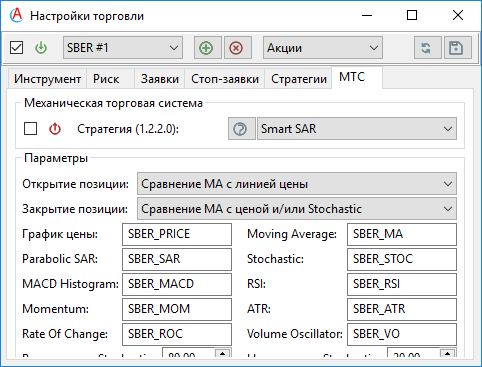The width and height of the screenshot is (482, 367).
Task: Save settings with floppy disk button
Action: click(x=458, y=48)
